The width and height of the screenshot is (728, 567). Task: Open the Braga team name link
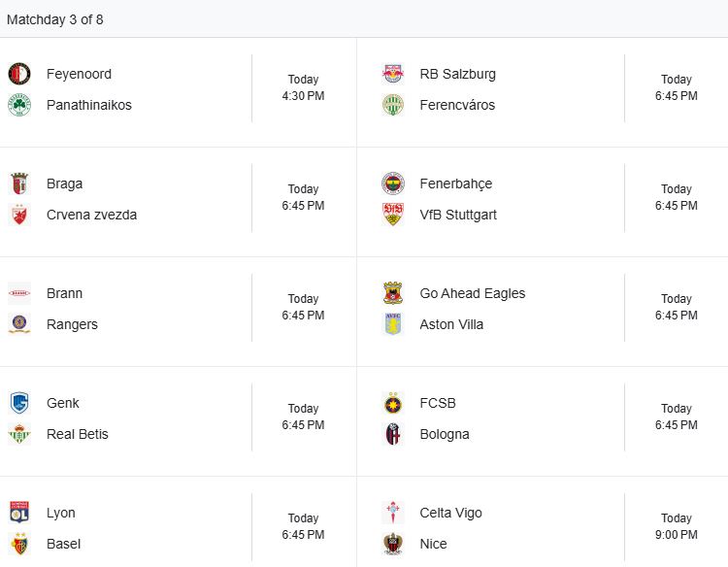click(64, 183)
